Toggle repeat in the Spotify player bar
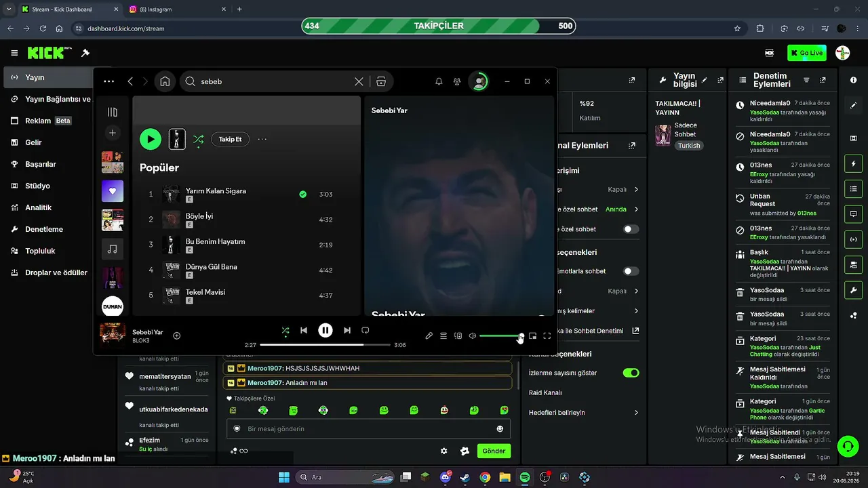 point(365,330)
